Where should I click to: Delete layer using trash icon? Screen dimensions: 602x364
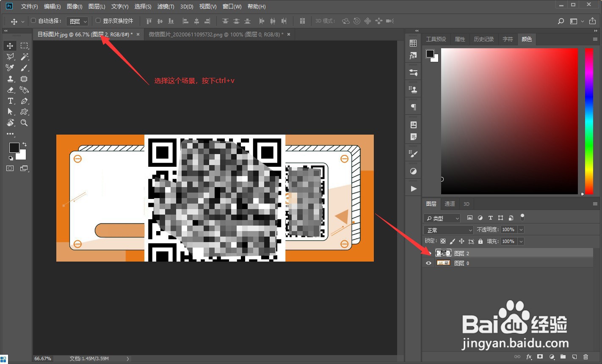pyautogui.click(x=586, y=357)
